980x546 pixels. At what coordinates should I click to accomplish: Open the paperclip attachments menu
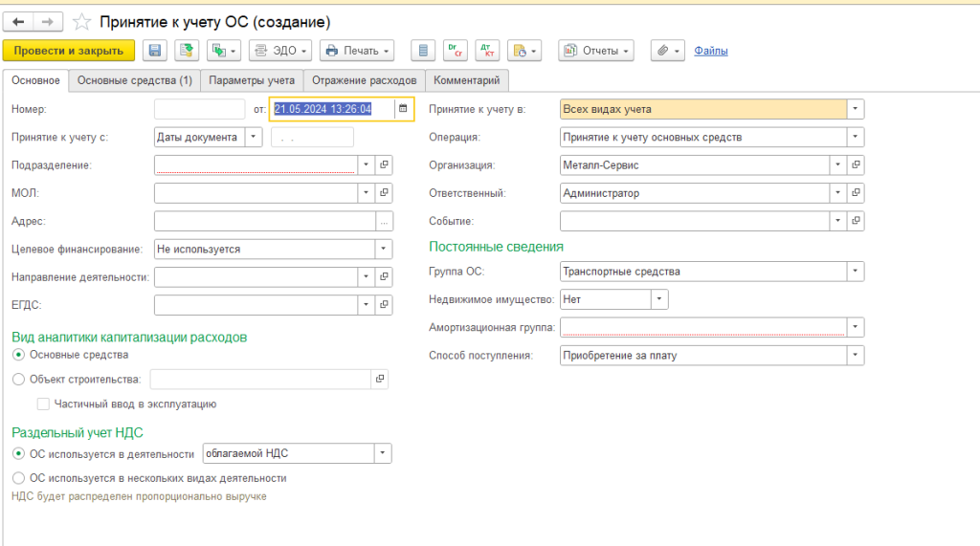[666, 51]
